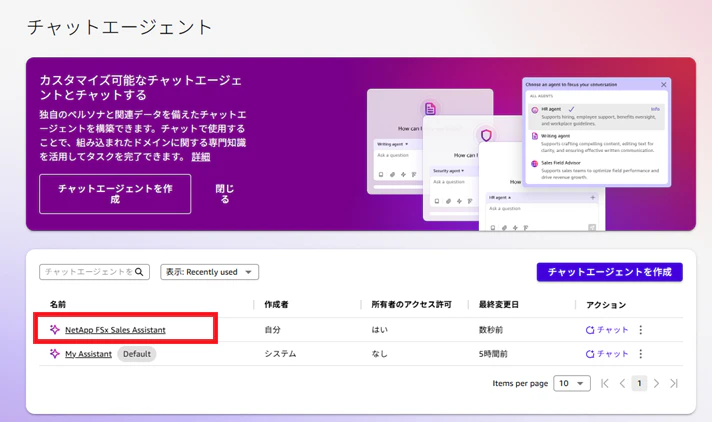Viewport: 712px width, 422px height.
Task: Click the banner's チャットエージェントを作成 button
Action: tap(115, 194)
